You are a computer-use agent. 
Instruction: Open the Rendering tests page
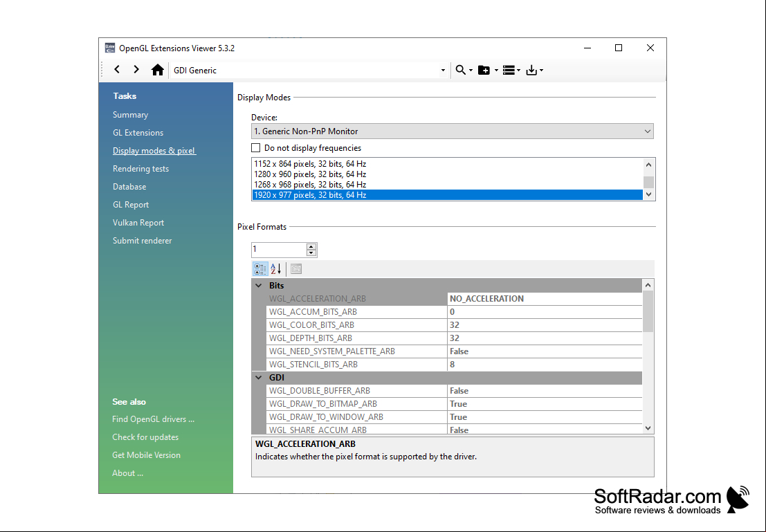(140, 169)
